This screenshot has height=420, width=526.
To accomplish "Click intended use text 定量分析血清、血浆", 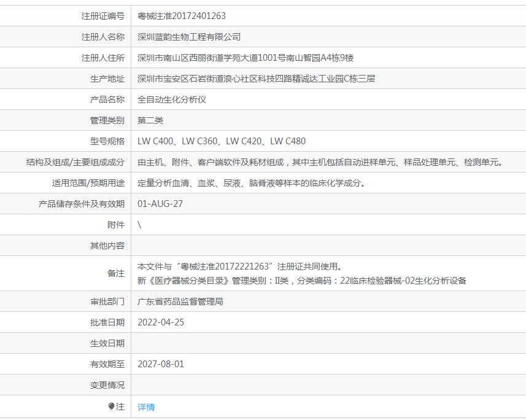I will [251, 183].
